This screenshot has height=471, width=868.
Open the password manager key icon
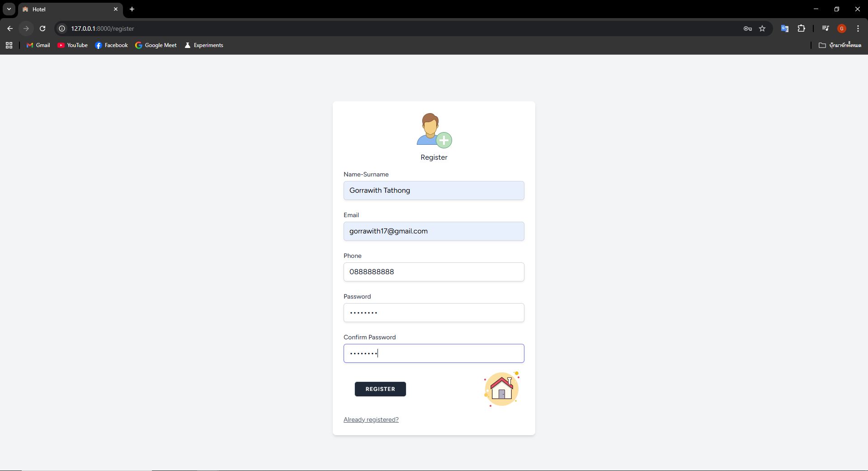[x=747, y=29]
